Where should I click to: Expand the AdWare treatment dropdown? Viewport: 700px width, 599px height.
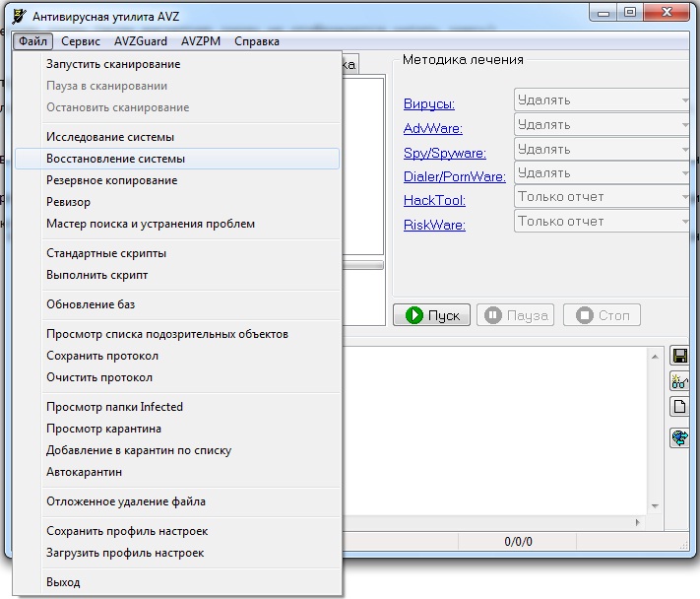click(603, 124)
